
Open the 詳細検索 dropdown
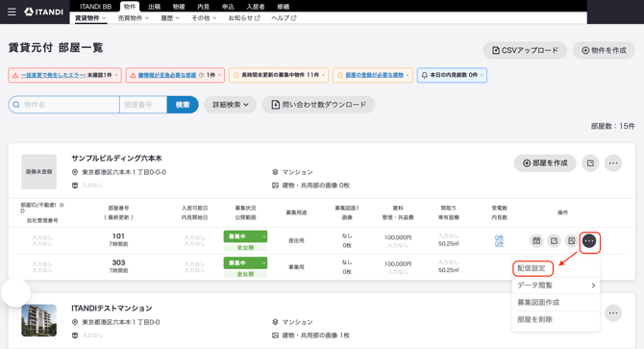click(x=230, y=105)
